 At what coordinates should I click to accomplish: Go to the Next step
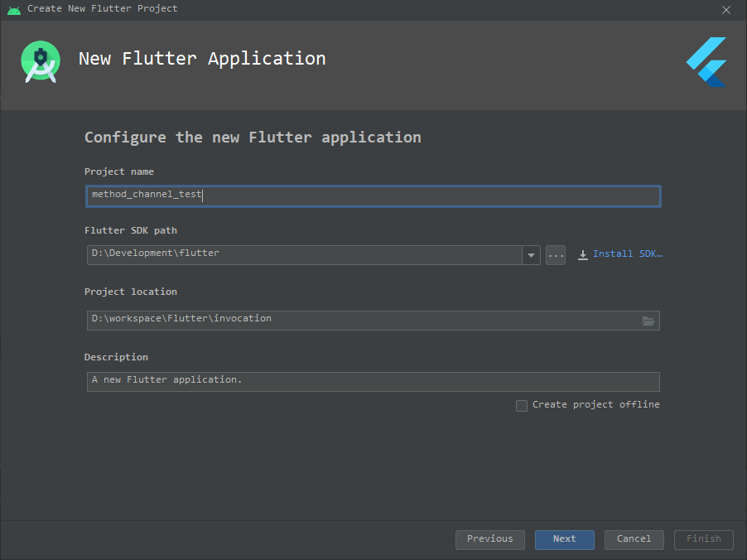tap(565, 539)
